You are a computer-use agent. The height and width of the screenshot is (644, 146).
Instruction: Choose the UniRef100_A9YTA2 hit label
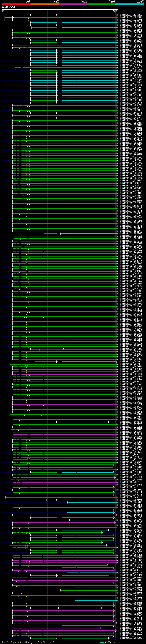point(131,128)
